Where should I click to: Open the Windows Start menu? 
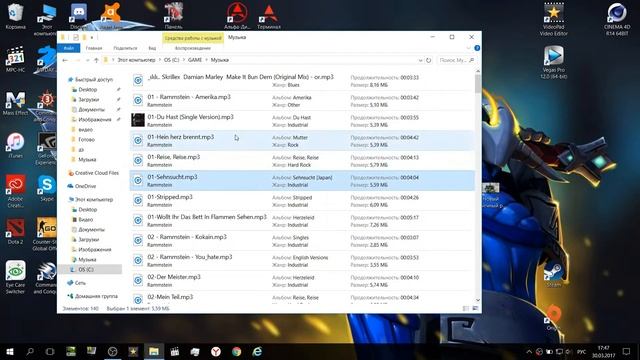coord(10,351)
